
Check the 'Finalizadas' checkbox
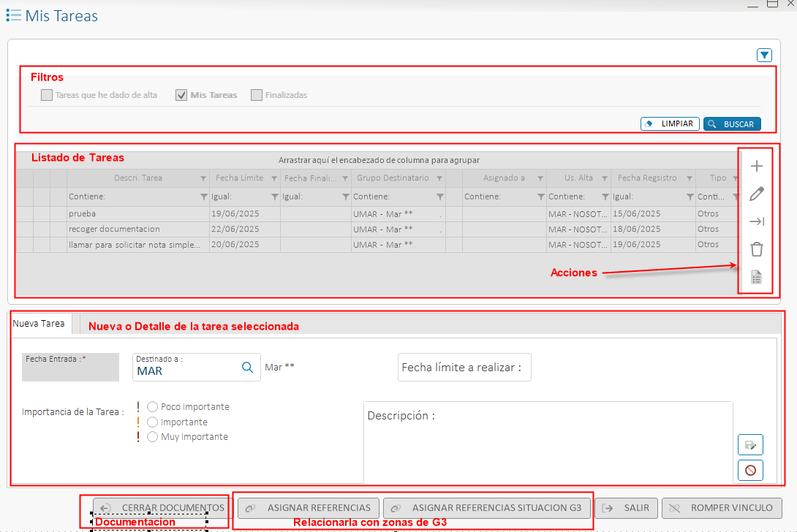257,95
